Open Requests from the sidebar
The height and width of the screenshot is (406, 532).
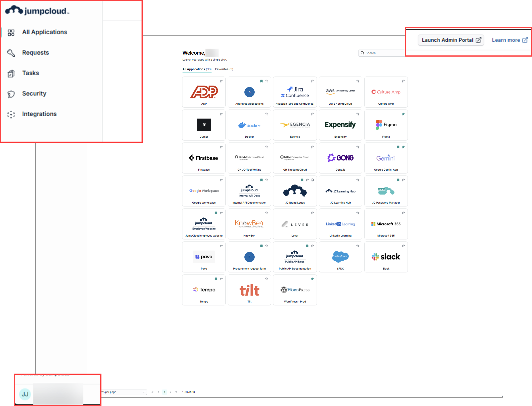click(36, 53)
